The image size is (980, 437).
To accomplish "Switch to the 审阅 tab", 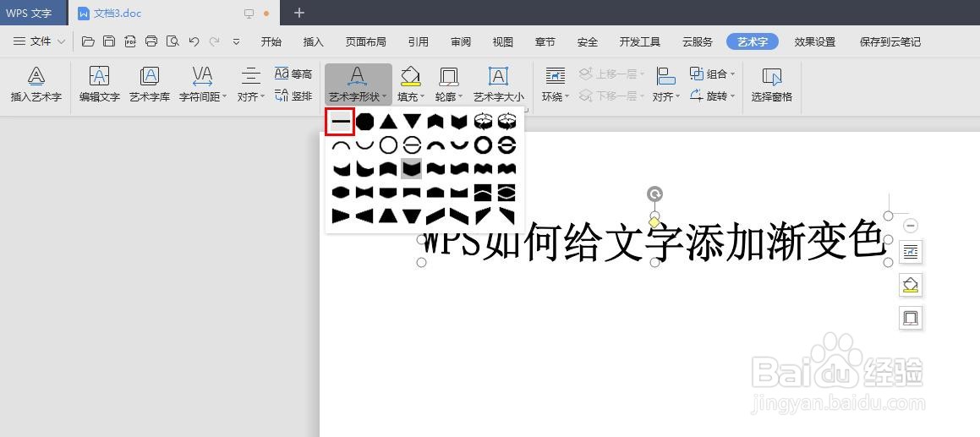I will pyautogui.click(x=461, y=42).
